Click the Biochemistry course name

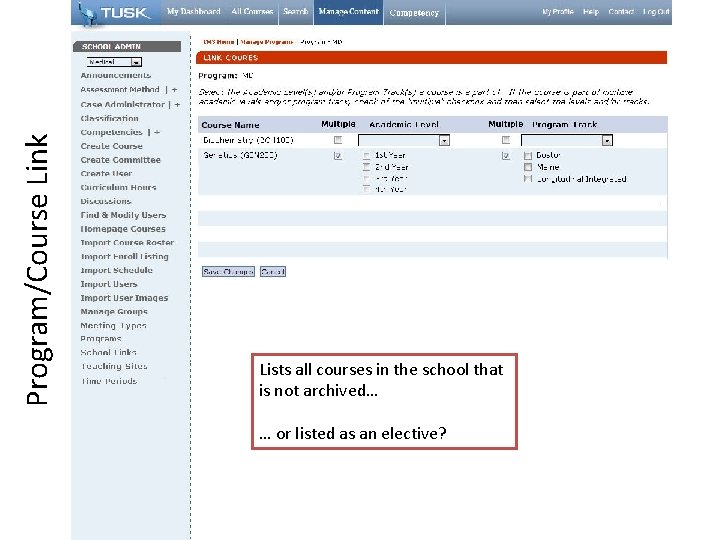pos(248,140)
